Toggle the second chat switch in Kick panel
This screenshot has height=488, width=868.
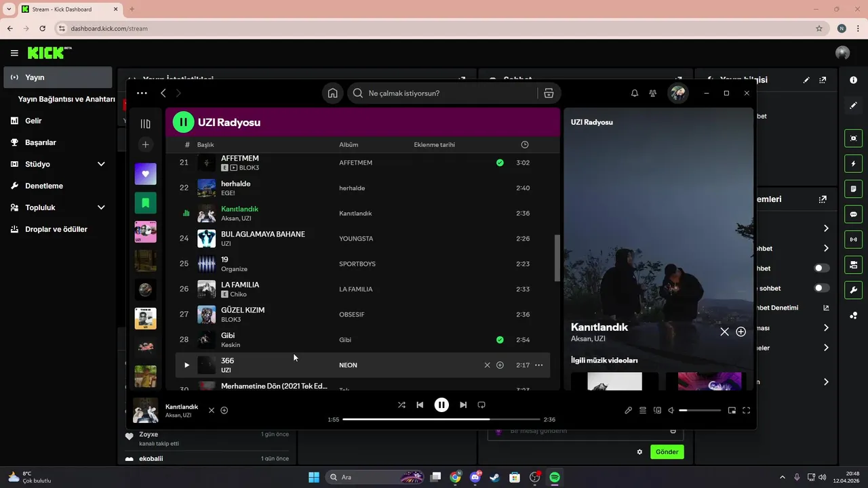822,288
